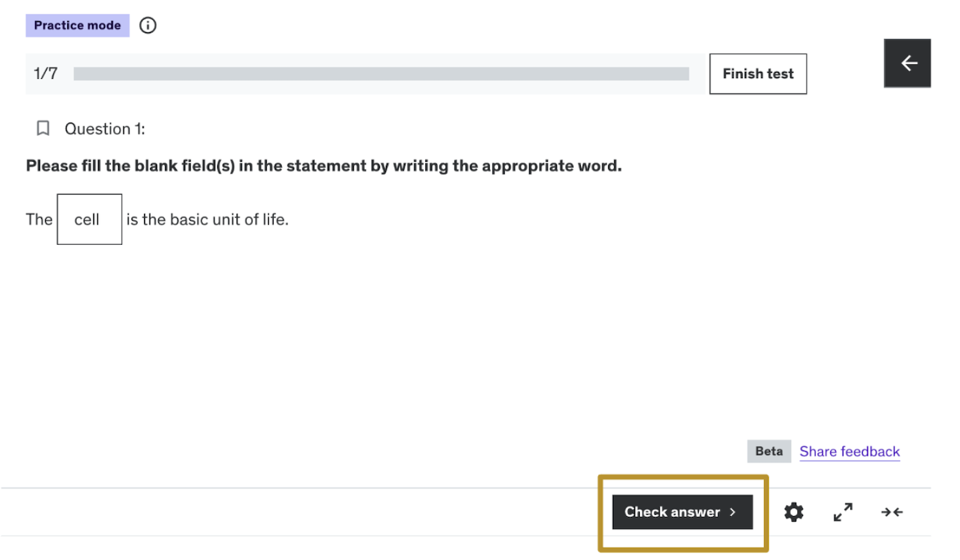Click the Check answer button
Image resolution: width=960 pixels, height=560 pixels.
(672, 512)
